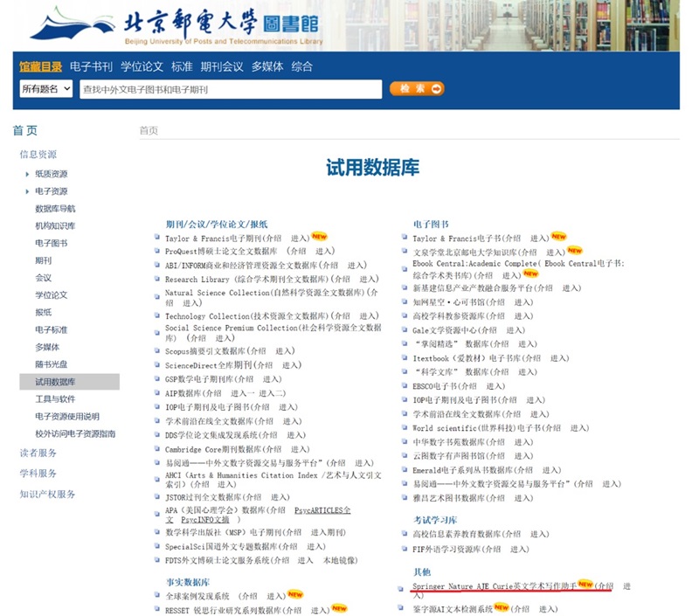699x616 pixels.
Task: Open 期刊 in the sidebar
Action: (x=43, y=260)
